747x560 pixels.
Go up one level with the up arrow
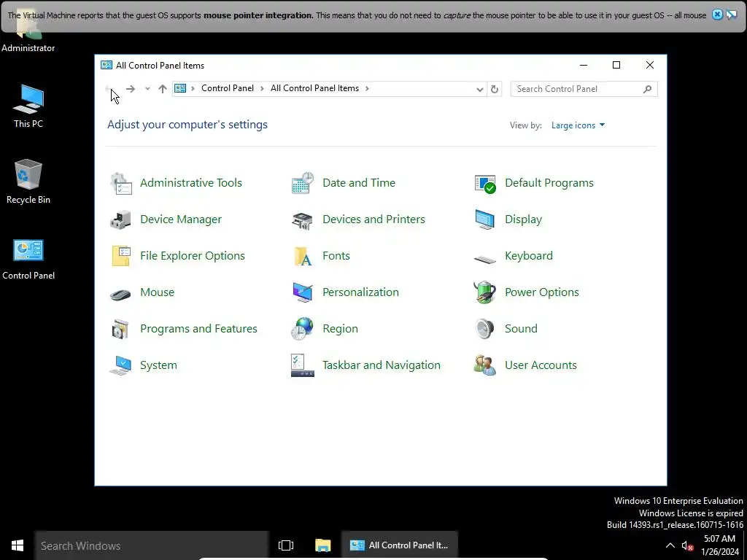coord(163,89)
